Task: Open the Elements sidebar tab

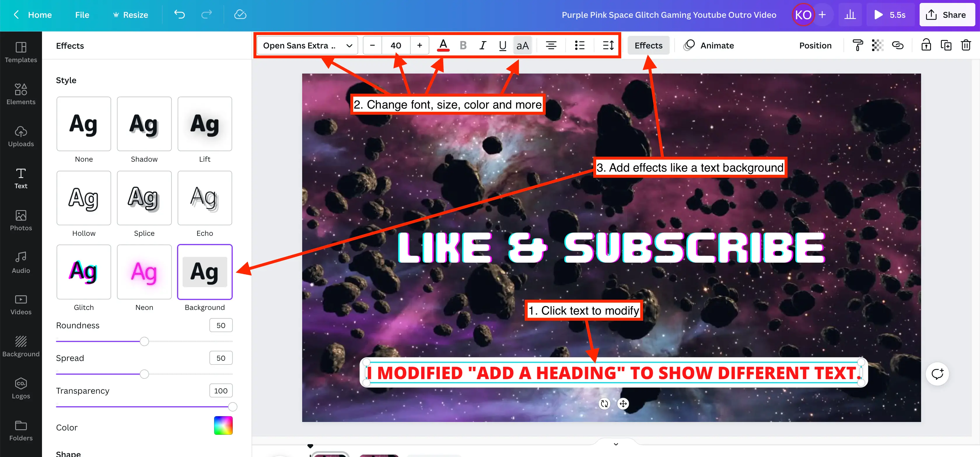Action: [x=21, y=94]
